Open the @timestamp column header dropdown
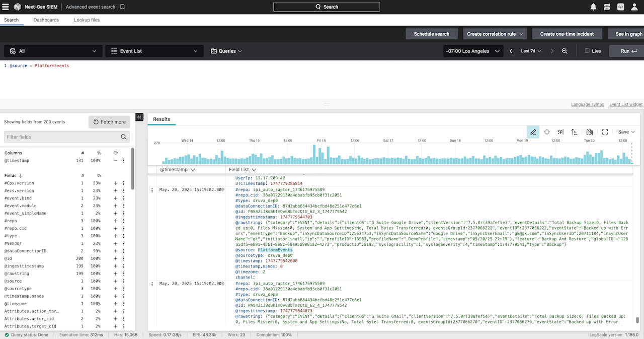The width and height of the screenshot is (644, 339). coord(192,170)
